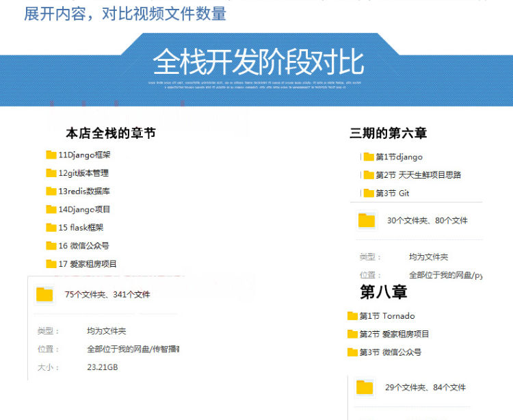Click the 23.21GB size value
513x420 pixels.
tap(103, 367)
